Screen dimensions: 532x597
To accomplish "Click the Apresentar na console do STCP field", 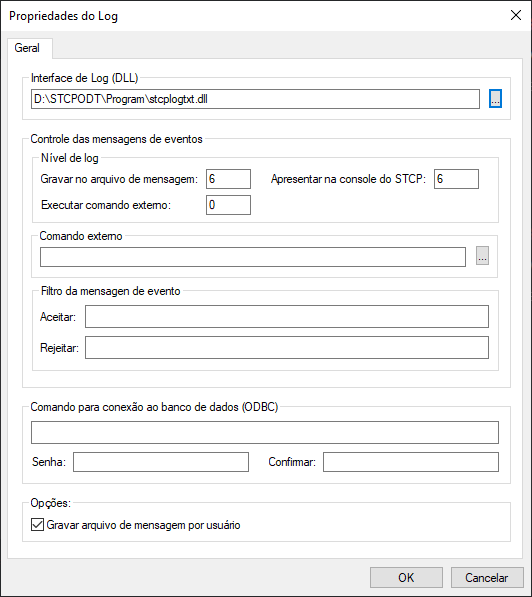I will click(x=456, y=179).
